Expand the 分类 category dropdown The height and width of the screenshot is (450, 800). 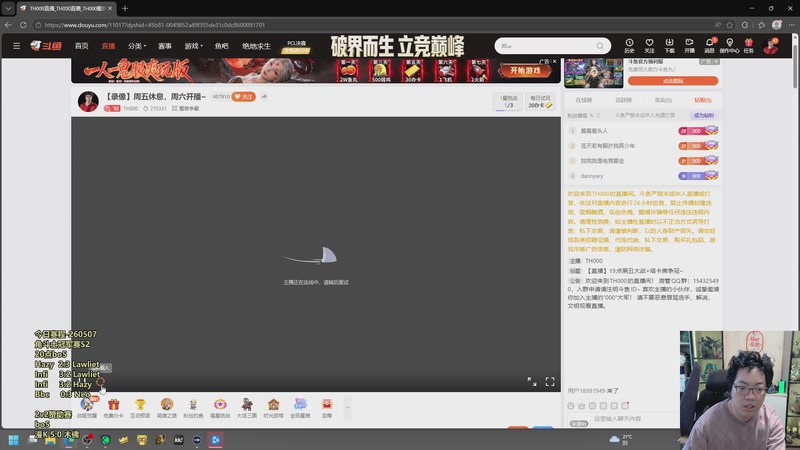137,46
